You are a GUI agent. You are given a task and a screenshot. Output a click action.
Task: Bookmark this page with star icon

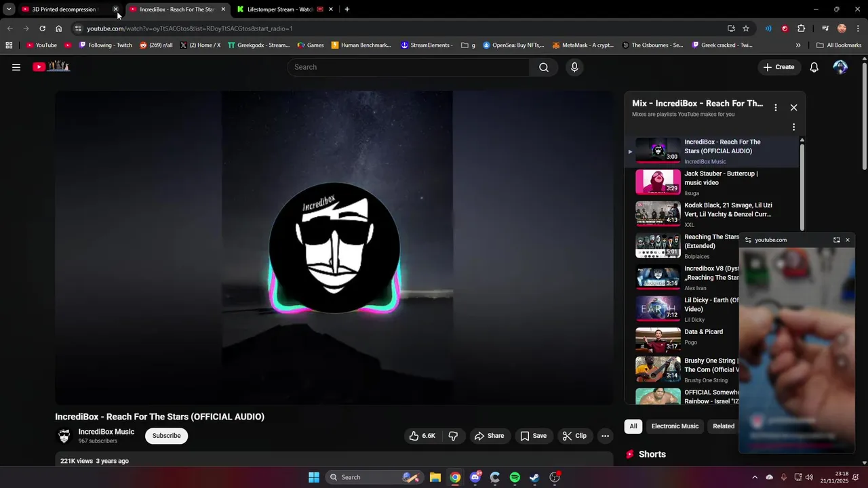click(x=746, y=28)
